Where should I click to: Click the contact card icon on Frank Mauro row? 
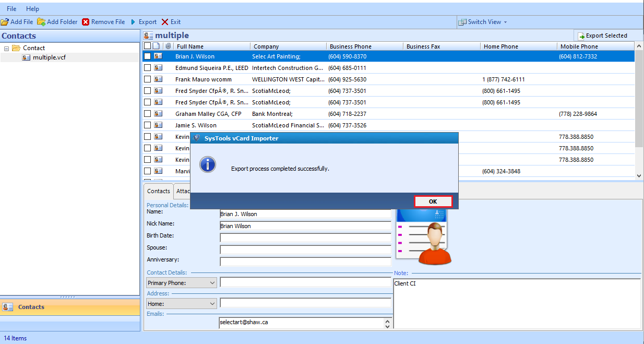click(x=158, y=79)
